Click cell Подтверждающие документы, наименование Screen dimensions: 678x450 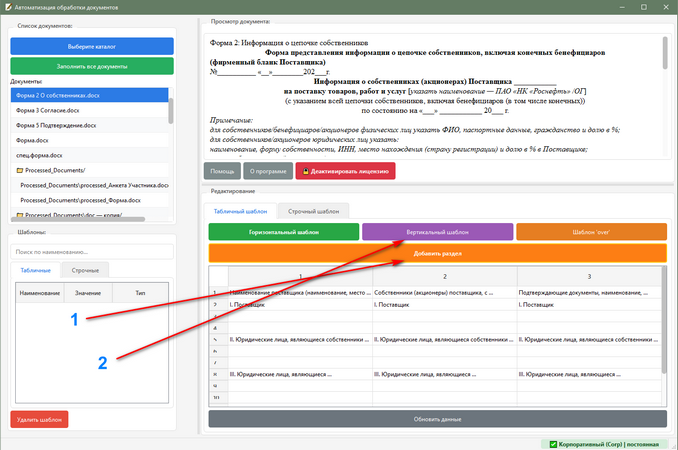(589, 293)
